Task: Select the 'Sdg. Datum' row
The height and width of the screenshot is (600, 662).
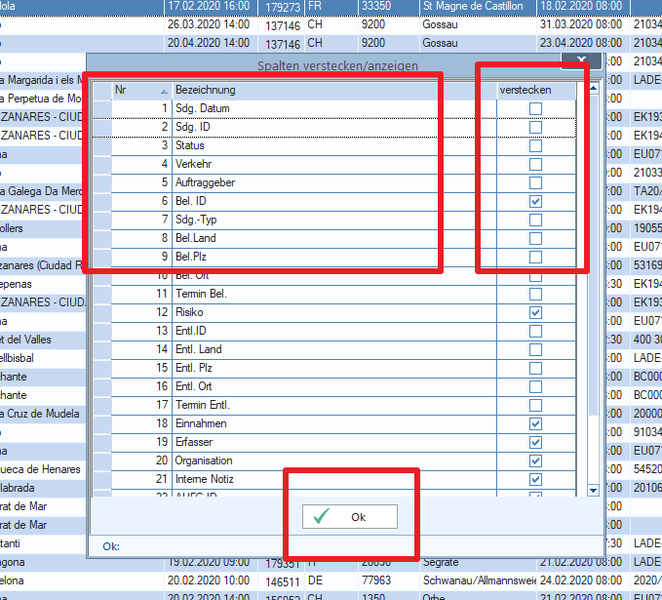Action: click(x=334, y=109)
